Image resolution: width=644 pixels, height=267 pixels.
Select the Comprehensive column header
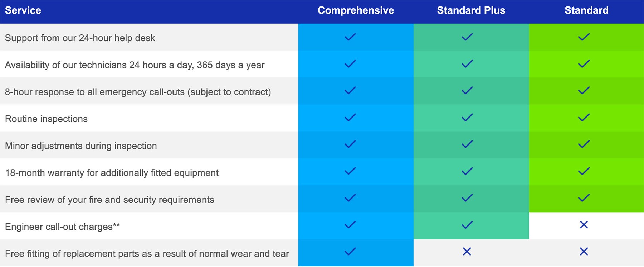coord(356,10)
